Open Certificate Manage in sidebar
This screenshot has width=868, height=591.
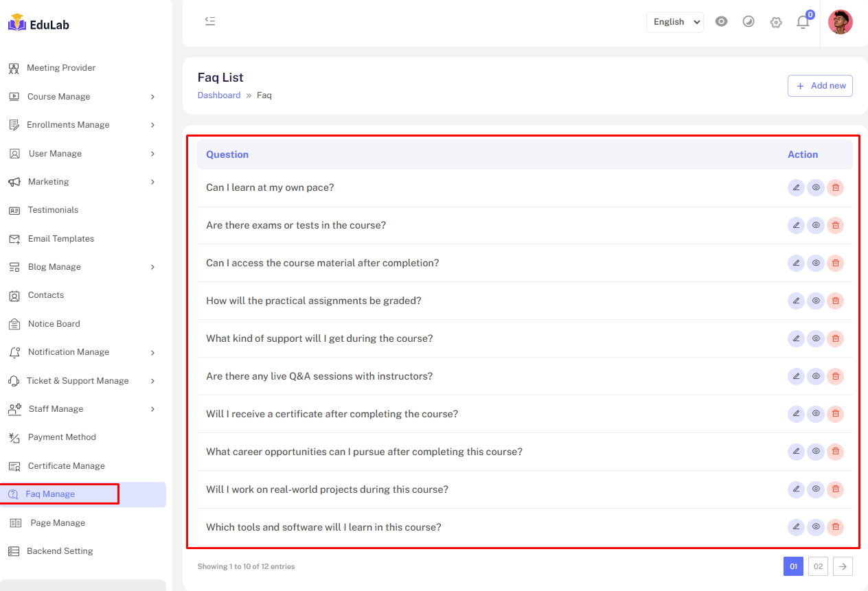click(x=66, y=466)
